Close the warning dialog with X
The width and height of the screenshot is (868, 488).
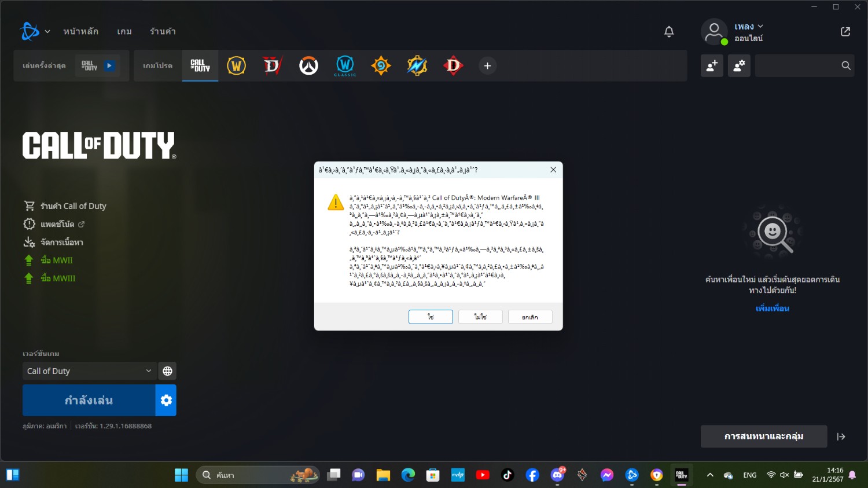point(553,170)
